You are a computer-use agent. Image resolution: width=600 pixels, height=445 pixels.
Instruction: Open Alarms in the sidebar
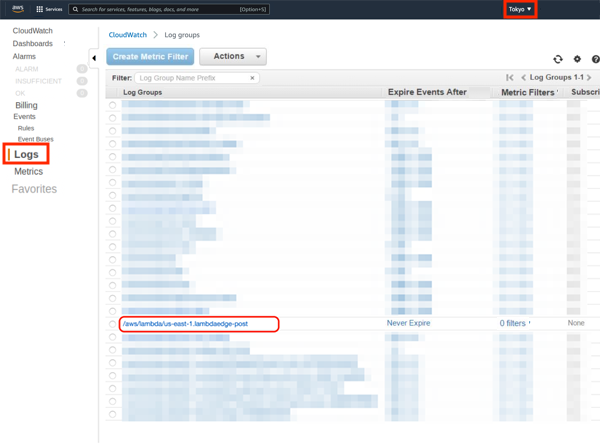pos(24,56)
